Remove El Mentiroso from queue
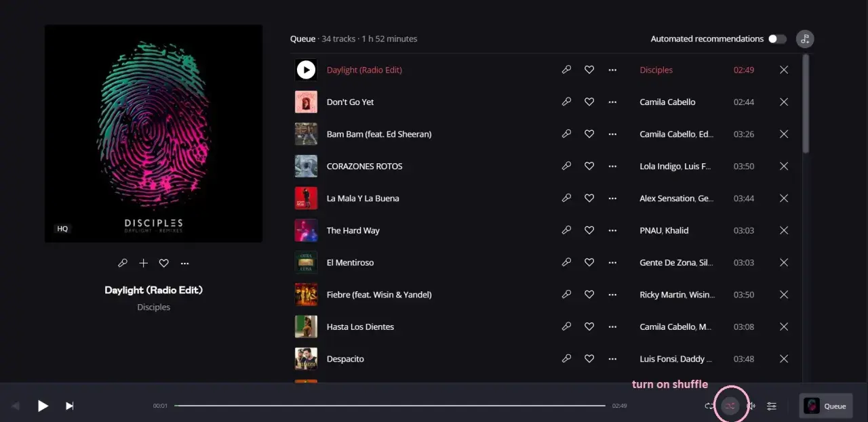Viewport: 868px width, 422px height. (x=784, y=262)
